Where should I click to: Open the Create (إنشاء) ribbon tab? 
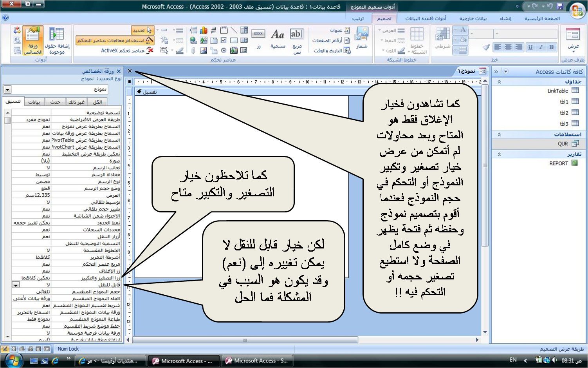(505, 18)
